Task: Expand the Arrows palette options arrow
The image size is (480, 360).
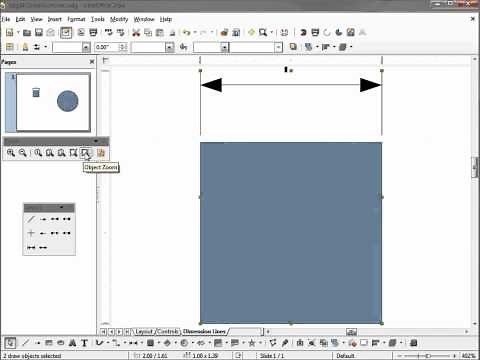Action: [x=62, y=208]
